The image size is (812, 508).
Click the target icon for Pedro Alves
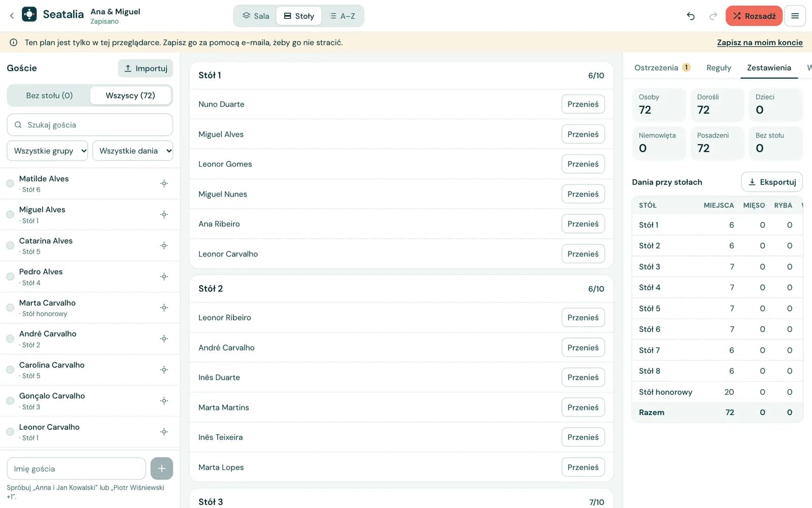tap(164, 276)
